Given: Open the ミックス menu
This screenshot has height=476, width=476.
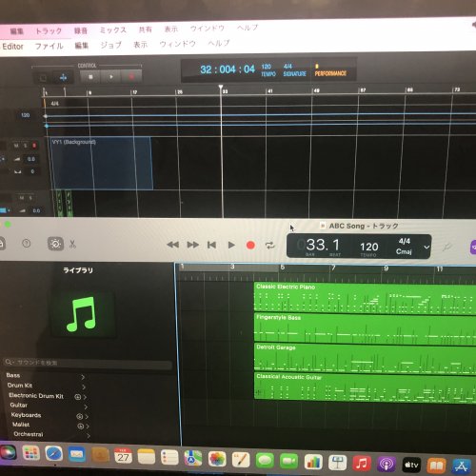Looking at the screenshot, I should (x=113, y=30).
